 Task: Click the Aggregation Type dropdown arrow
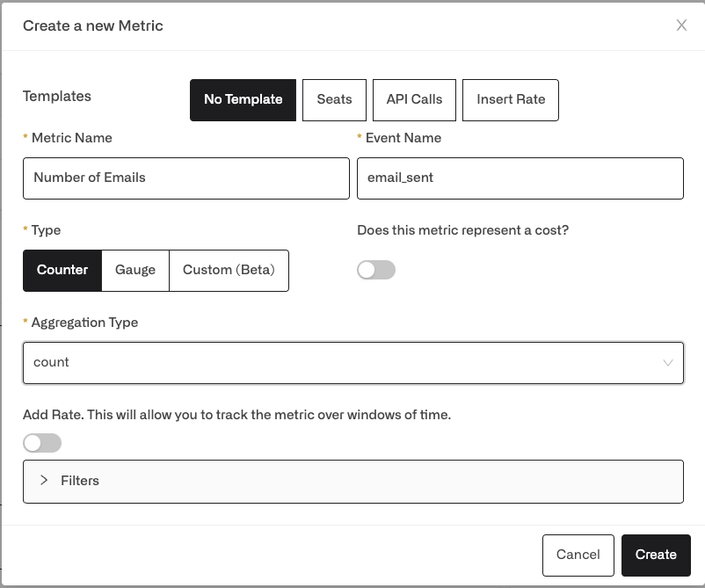click(x=668, y=362)
